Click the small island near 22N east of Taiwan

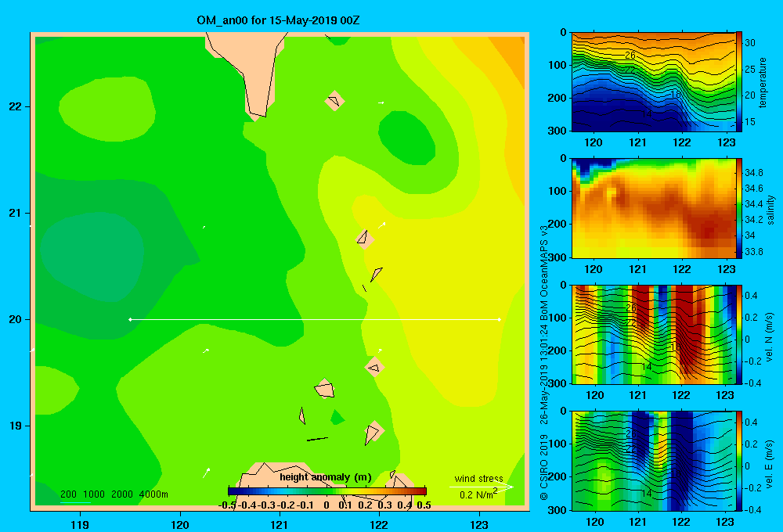click(334, 101)
